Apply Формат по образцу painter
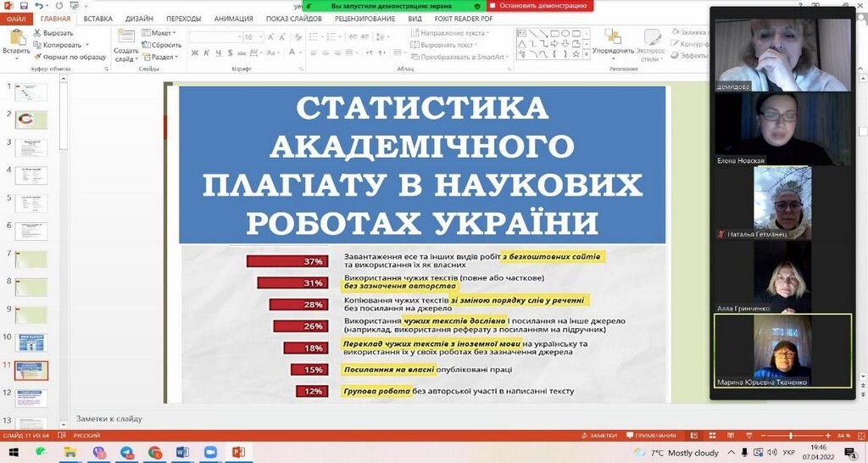 click(x=70, y=57)
